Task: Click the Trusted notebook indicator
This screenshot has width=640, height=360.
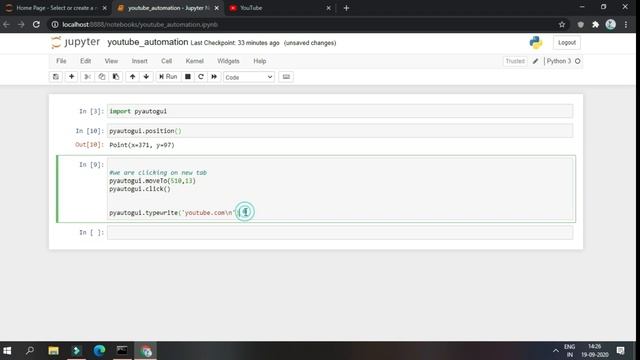Action: point(515,61)
